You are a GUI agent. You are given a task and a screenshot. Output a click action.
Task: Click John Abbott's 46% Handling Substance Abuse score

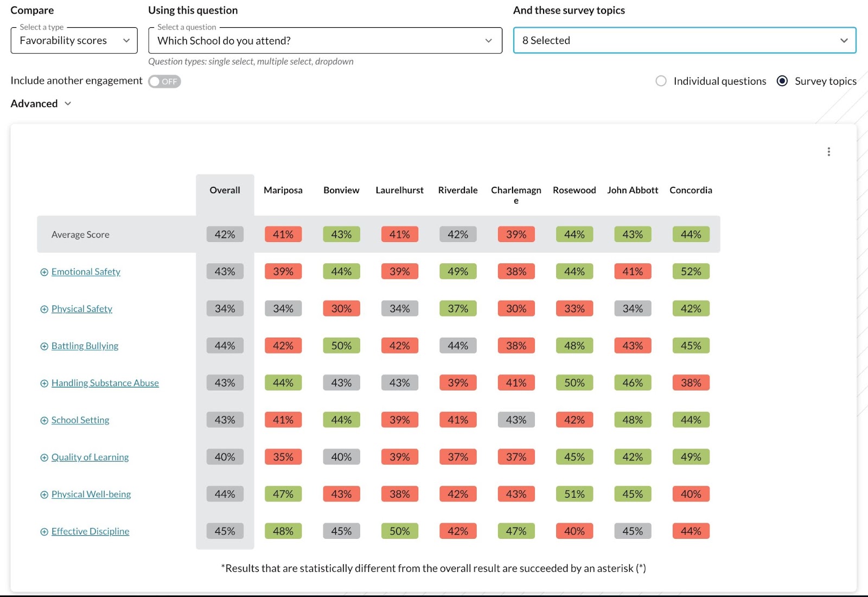tap(633, 383)
